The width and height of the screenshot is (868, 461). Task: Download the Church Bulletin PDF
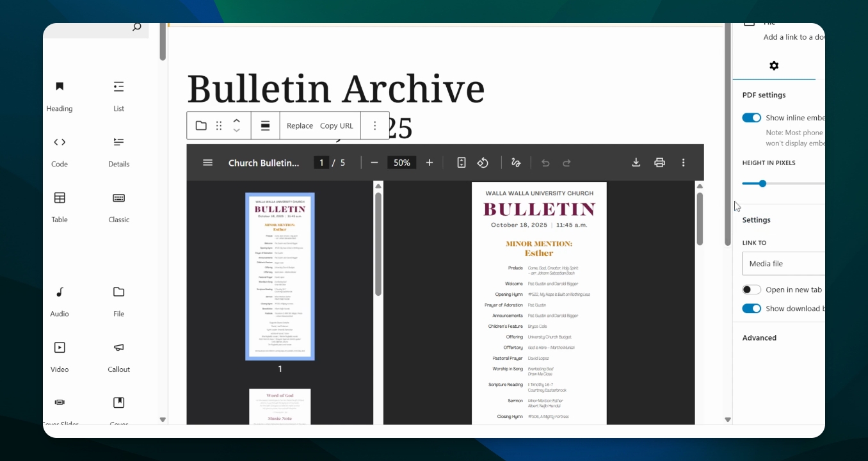tap(636, 163)
